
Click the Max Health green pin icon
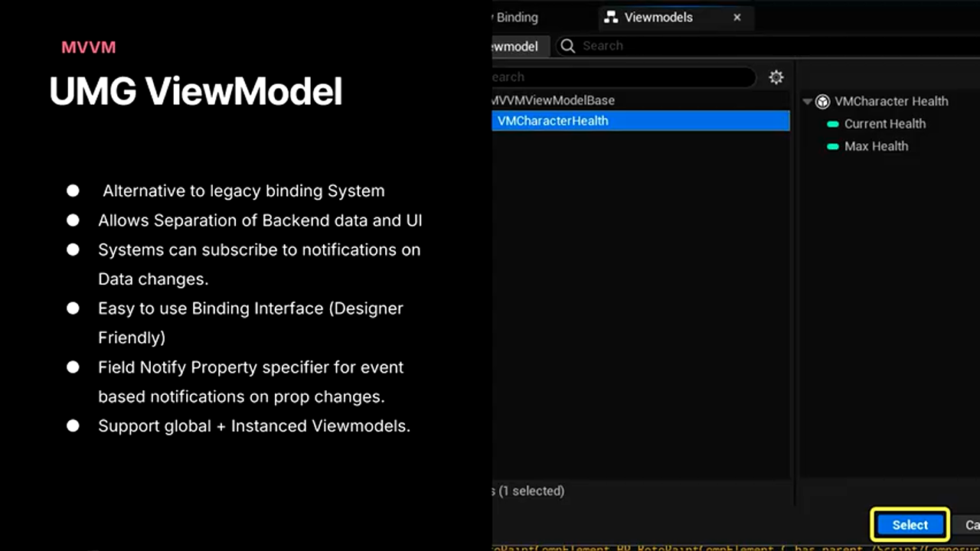pyautogui.click(x=833, y=146)
